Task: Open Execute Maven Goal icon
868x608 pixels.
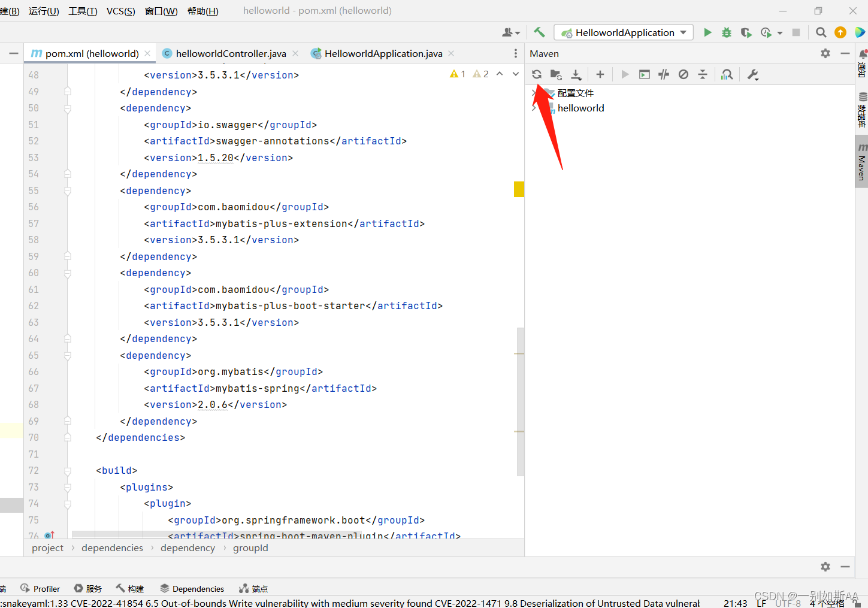Action: point(645,74)
